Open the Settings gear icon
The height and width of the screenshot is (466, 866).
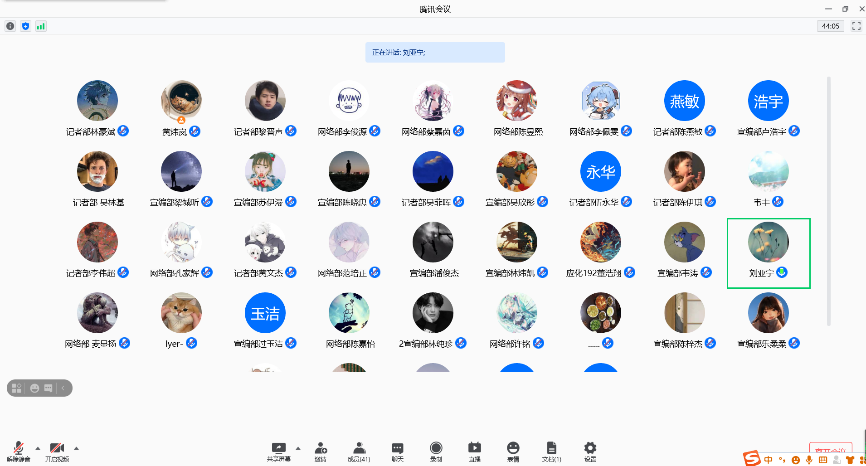pyautogui.click(x=590, y=449)
